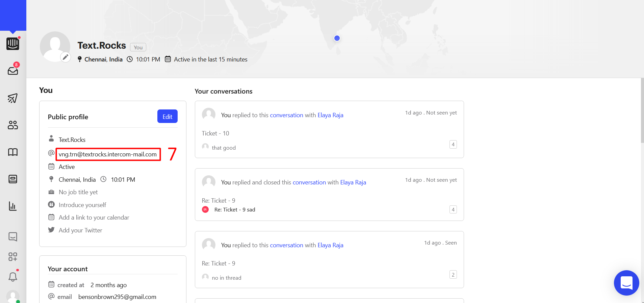This screenshot has height=303, width=644.
Task: Click the Edit button in Public profile
Action: pyautogui.click(x=167, y=117)
